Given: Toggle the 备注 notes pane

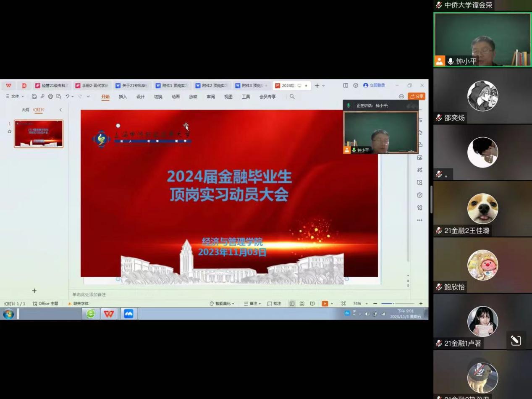Looking at the screenshot, I should pos(252,304).
